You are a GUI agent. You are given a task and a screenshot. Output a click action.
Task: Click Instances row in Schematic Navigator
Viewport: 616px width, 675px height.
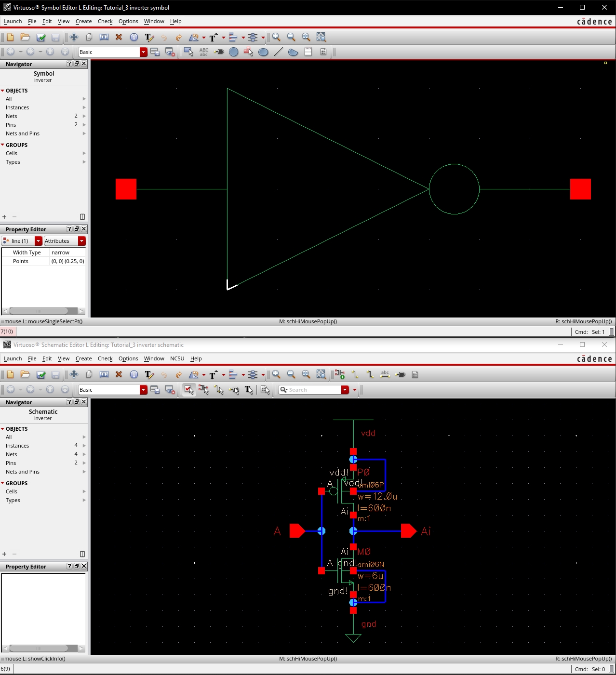(17, 446)
